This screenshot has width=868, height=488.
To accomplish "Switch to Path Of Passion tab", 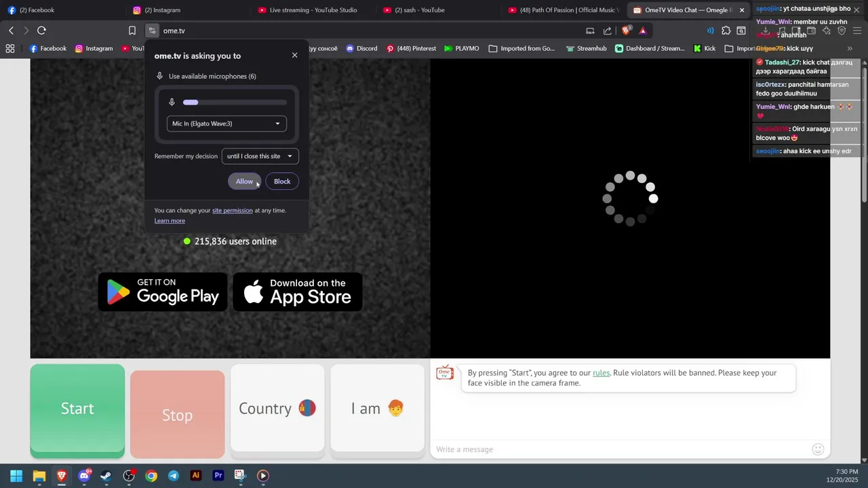I will pyautogui.click(x=564, y=10).
